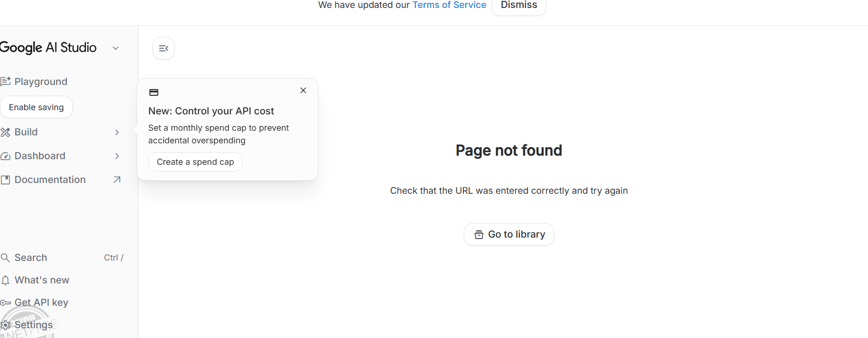Open the Google AI Studio dropdown arrow

[x=116, y=48]
